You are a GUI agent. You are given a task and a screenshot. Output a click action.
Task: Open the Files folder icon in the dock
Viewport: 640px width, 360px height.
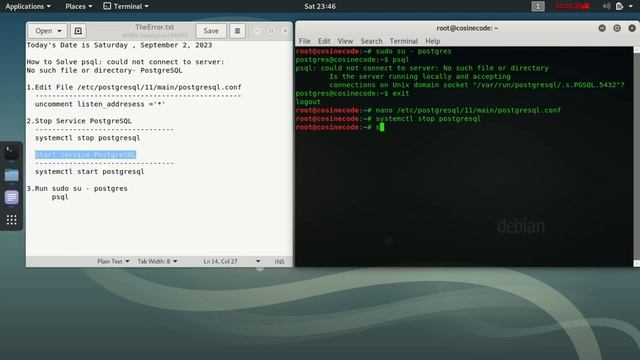pos(11,175)
